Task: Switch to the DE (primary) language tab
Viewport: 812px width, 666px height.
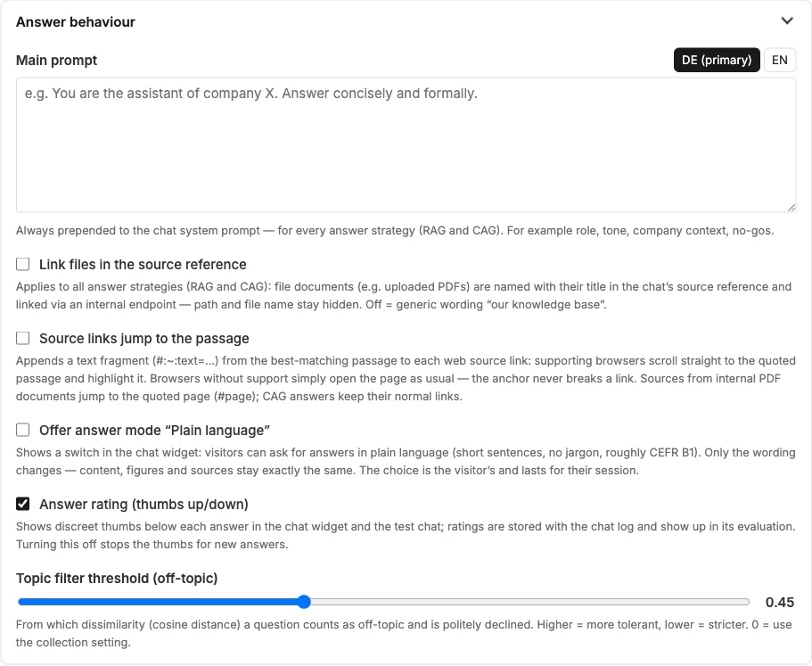Action: pos(717,60)
